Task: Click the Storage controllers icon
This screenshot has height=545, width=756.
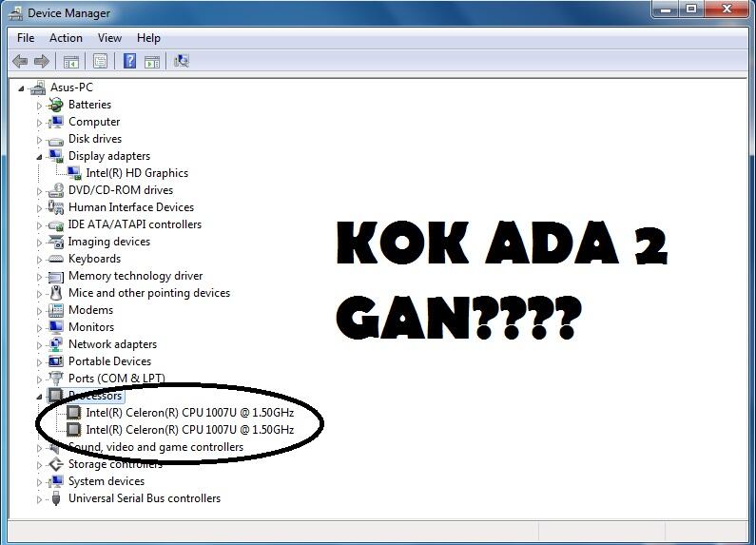Action: 56,464
